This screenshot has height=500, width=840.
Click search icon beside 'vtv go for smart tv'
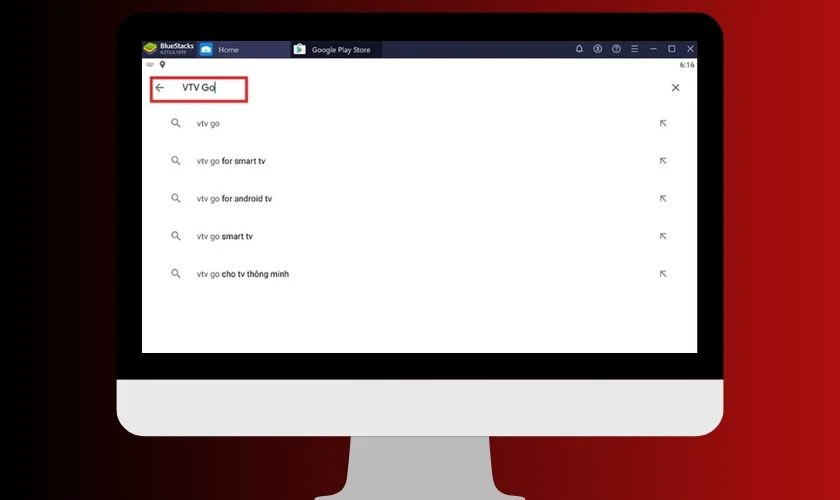click(176, 160)
